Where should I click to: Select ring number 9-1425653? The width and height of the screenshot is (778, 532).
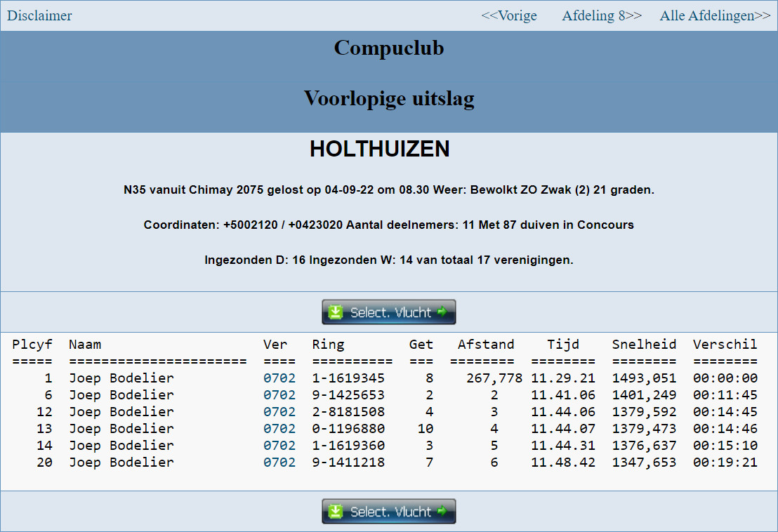tap(348, 395)
